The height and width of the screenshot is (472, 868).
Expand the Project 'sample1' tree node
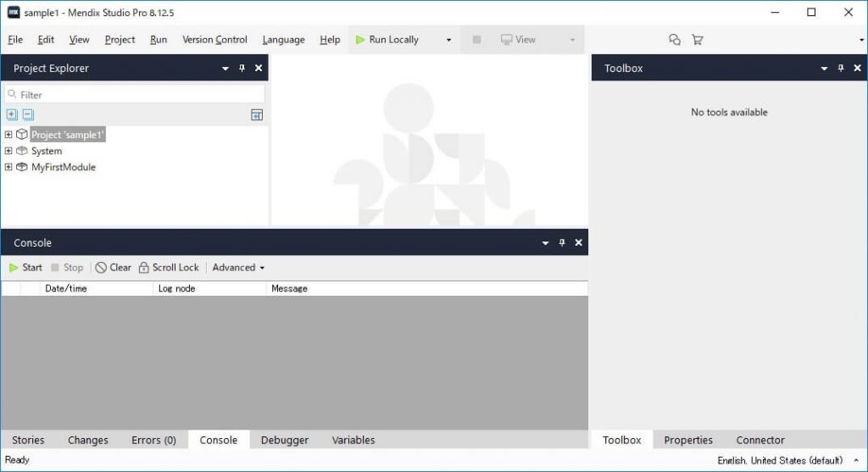pyautogui.click(x=8, y=135)
